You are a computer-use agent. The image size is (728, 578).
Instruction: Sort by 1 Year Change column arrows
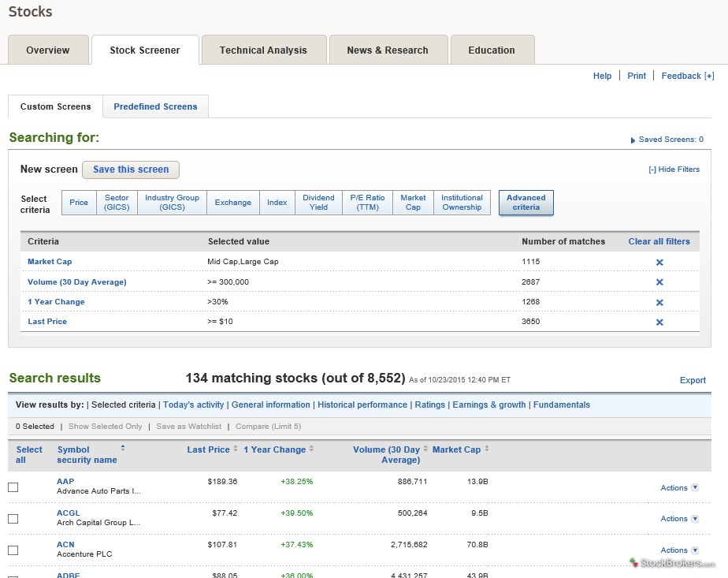(x=311, y=449)
